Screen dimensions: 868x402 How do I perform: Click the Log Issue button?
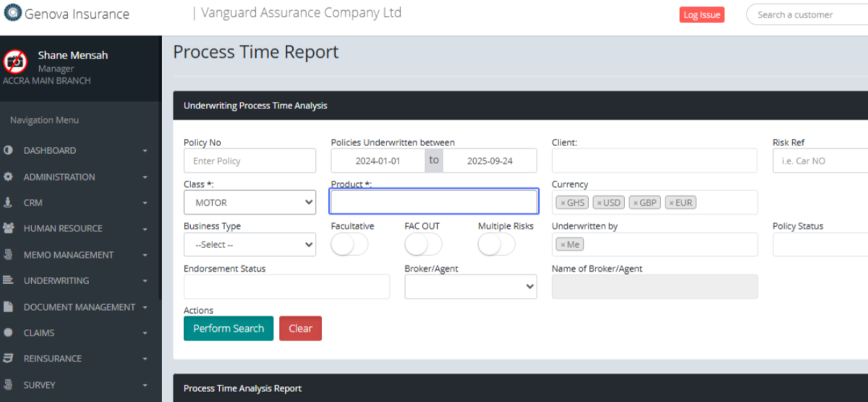[701, 15]
